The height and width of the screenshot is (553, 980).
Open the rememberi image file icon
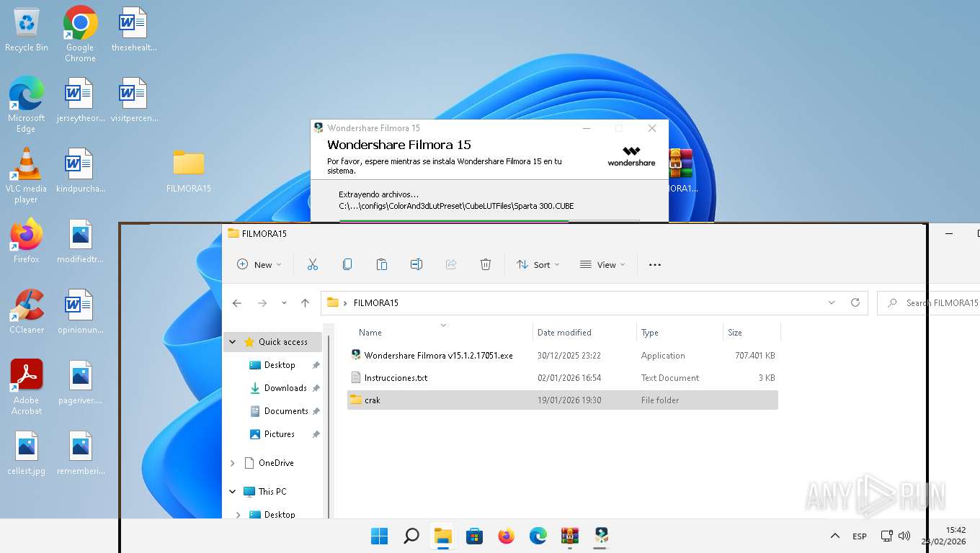tap(80, 452)
